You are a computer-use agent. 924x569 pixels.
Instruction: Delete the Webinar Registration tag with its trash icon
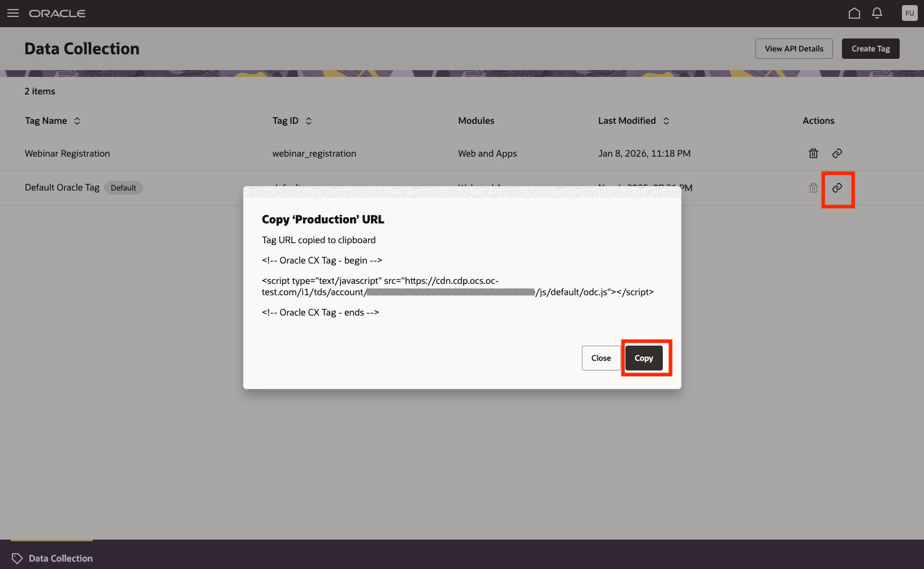click(x=813, y=153)
